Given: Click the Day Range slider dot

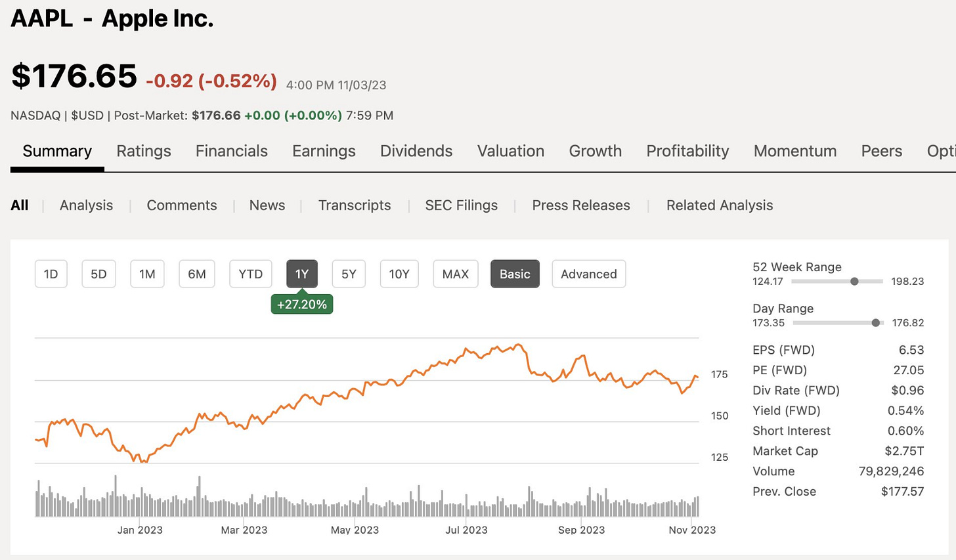Looking at the screenshot, I should [x=875, y=322].
